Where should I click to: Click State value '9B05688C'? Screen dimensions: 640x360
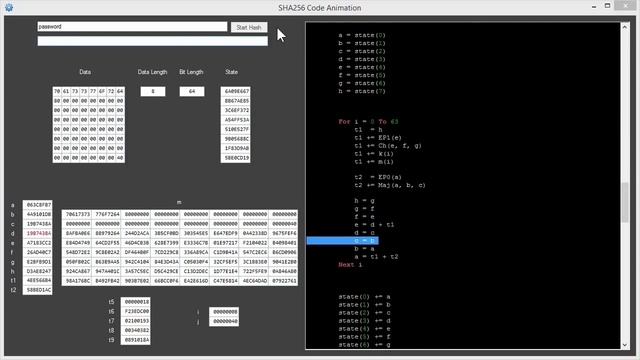click(236, 139)
